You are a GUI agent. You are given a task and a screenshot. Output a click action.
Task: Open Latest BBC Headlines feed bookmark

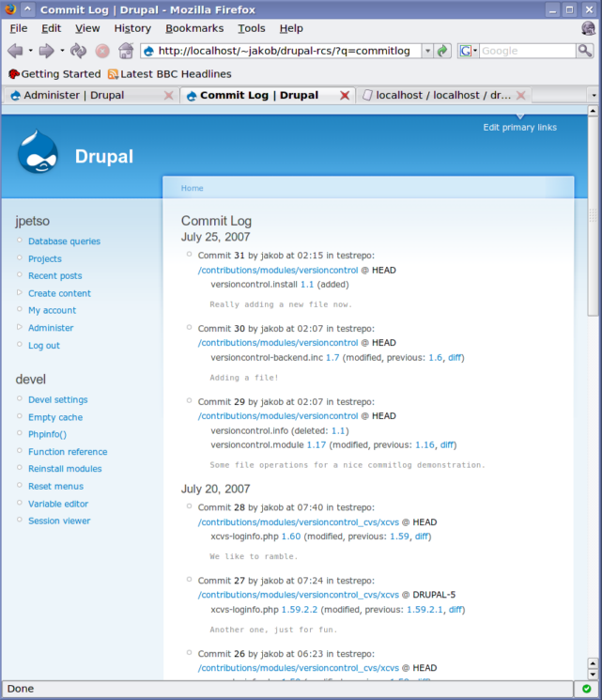tap(170, 74)
